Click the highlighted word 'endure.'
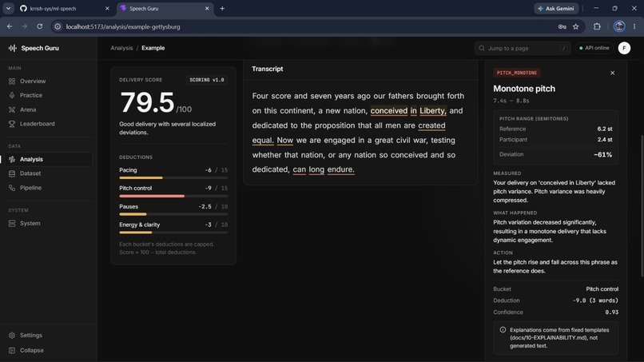 click(x=341, y=169)
